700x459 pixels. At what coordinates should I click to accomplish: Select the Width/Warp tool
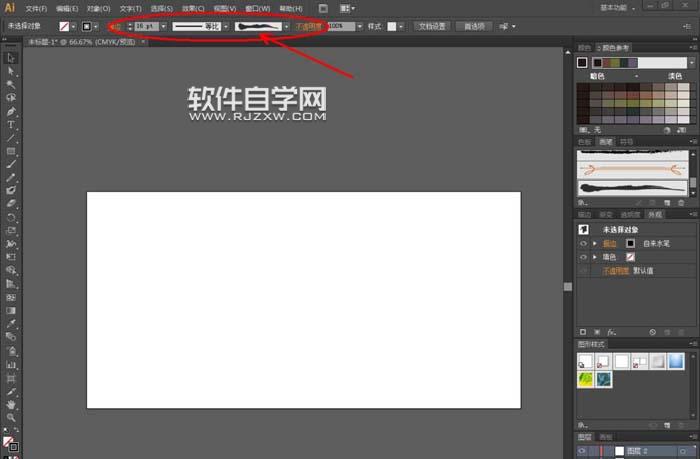click(11, 244)
